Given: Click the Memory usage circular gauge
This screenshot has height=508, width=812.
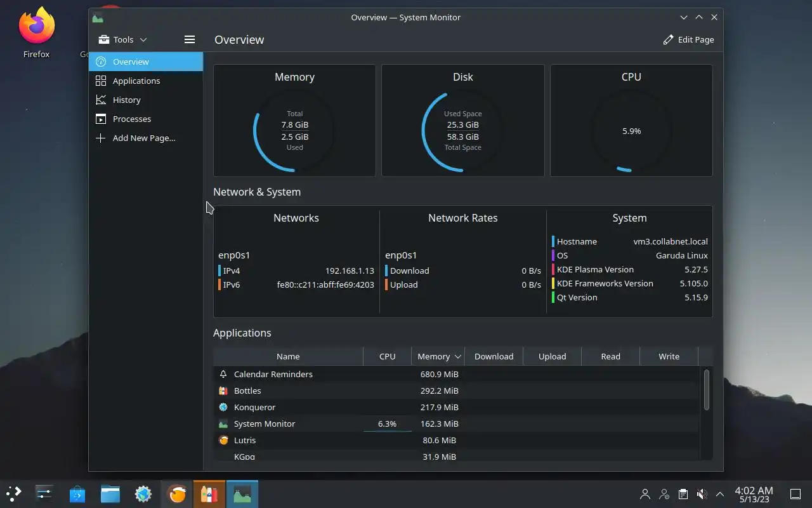Looking at the screenshot, I should (x=294, y=131).
